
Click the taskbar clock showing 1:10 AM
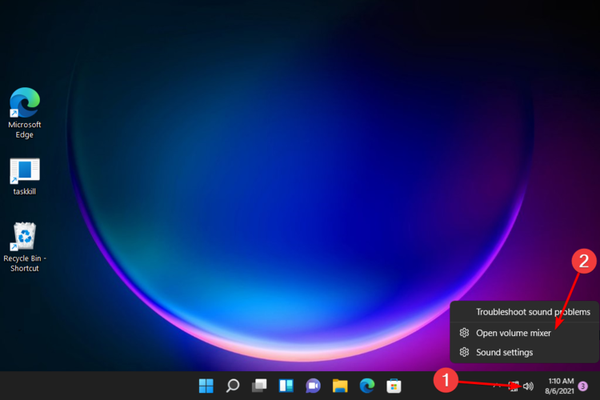558,380
